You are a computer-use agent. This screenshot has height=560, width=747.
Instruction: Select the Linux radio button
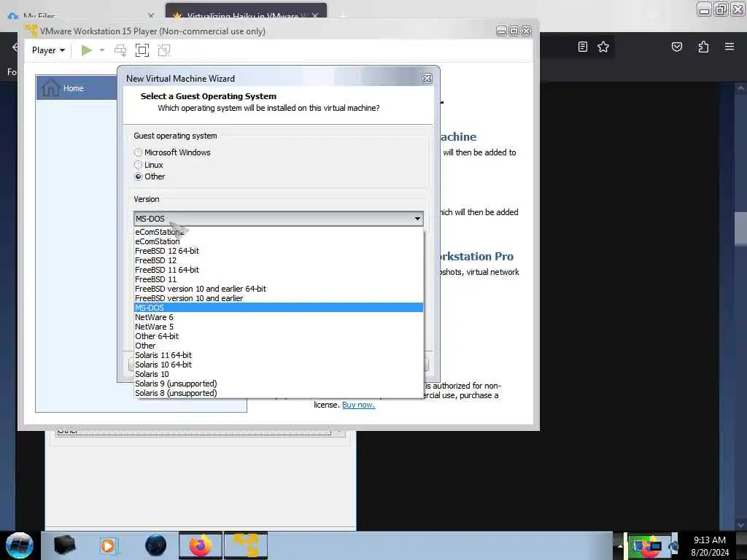[138, 165]
